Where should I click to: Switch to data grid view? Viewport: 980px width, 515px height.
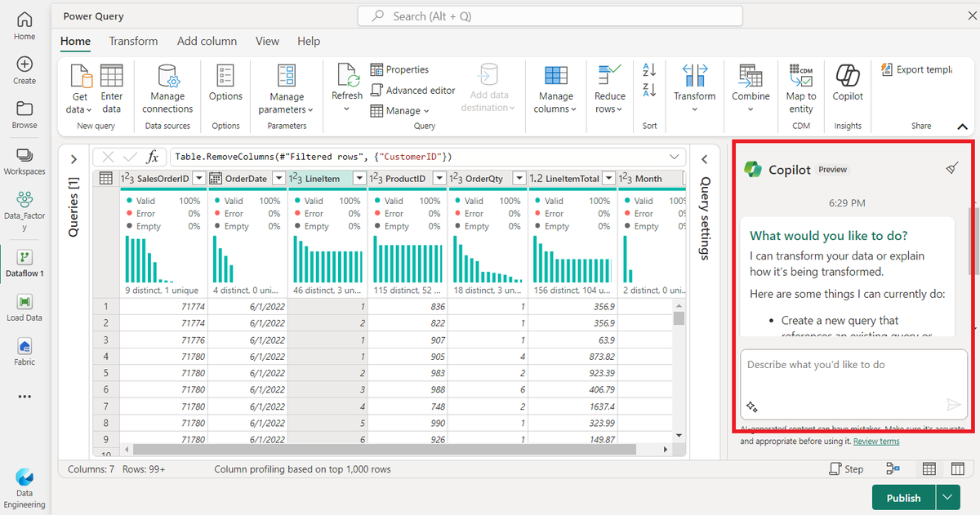click(929, 469)
